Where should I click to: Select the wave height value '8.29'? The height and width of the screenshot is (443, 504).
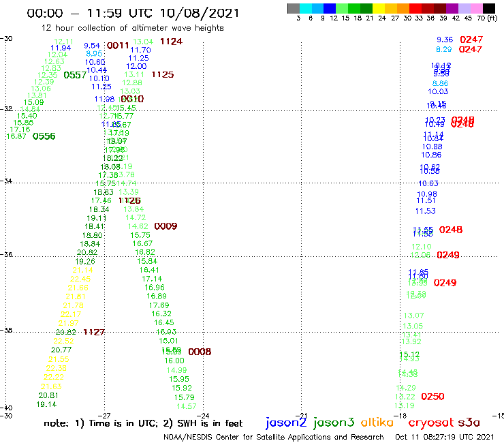coord(444,49)
